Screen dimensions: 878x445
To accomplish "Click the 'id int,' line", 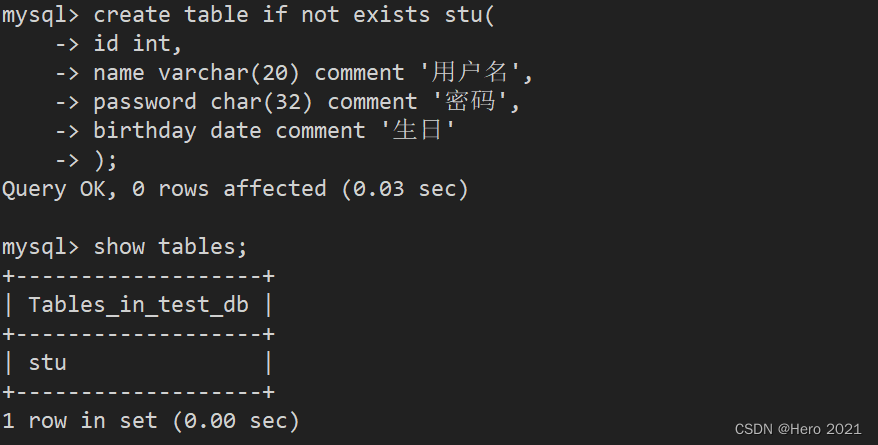I will (138, 44).
